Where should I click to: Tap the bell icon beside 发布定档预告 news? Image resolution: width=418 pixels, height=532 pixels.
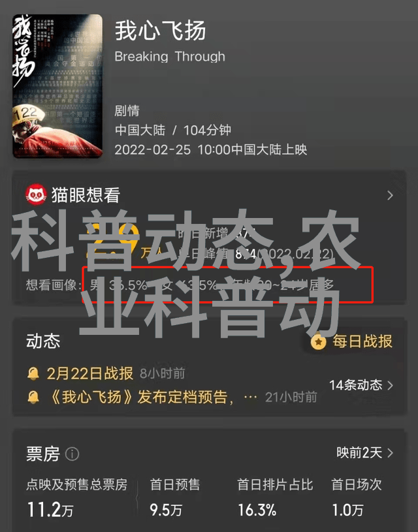[x=33, y=397]
